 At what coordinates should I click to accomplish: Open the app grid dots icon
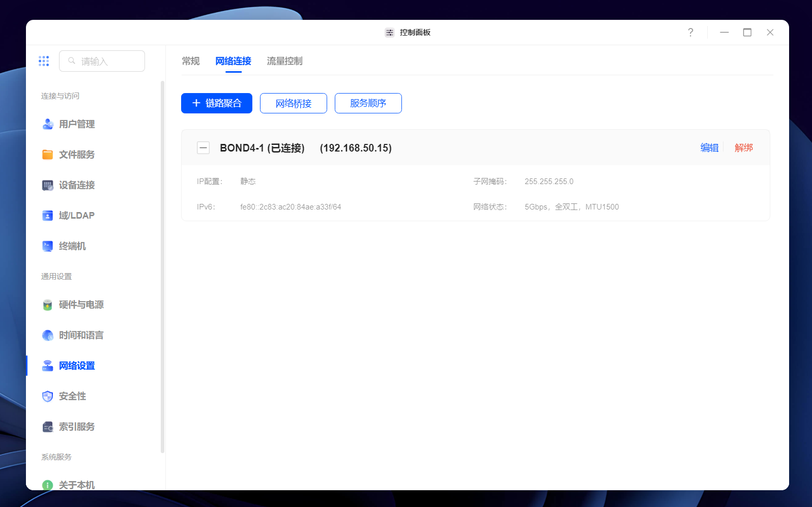tap(44, 61)
